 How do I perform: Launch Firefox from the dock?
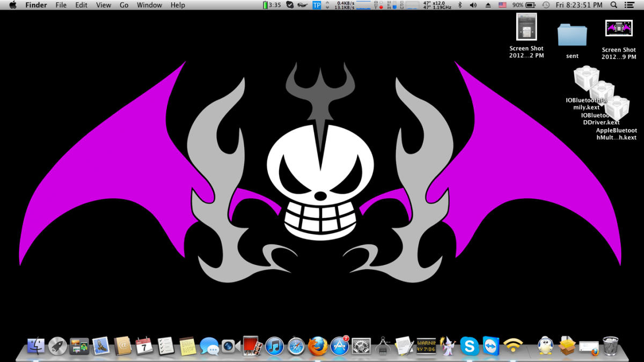pos(318,346)
